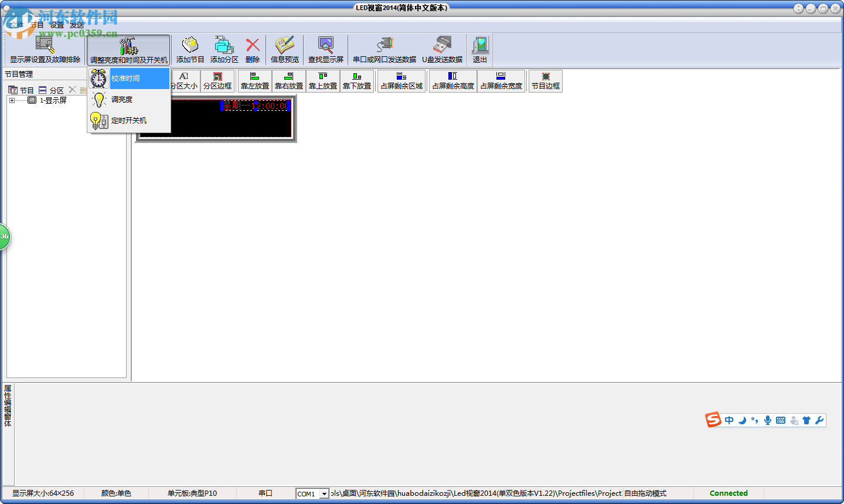Click the 分区边框 tool

pos(217,81)
